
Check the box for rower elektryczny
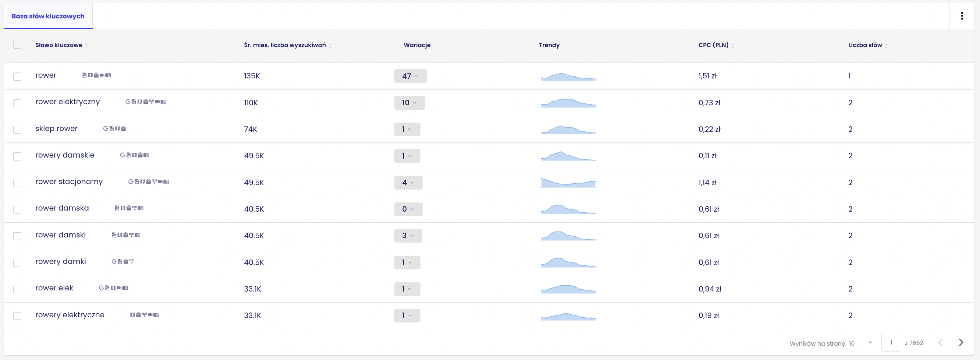tap(17, 103)
